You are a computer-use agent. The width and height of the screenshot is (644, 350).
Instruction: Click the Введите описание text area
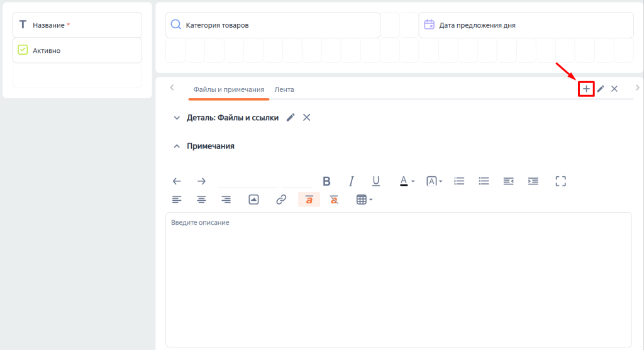click(398, 277)
